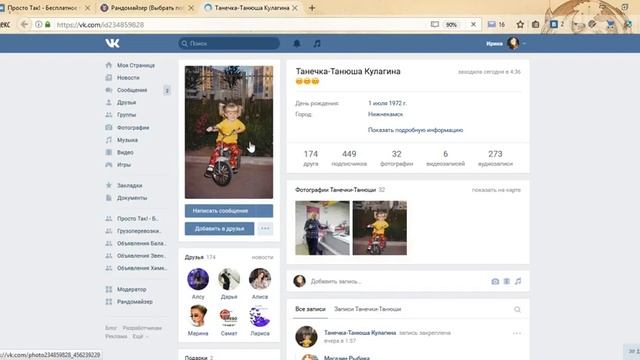Image resolution: width=640 pixels, height=360 pixels.
Task: Click новости link in friends block
Action: point(262,257)
